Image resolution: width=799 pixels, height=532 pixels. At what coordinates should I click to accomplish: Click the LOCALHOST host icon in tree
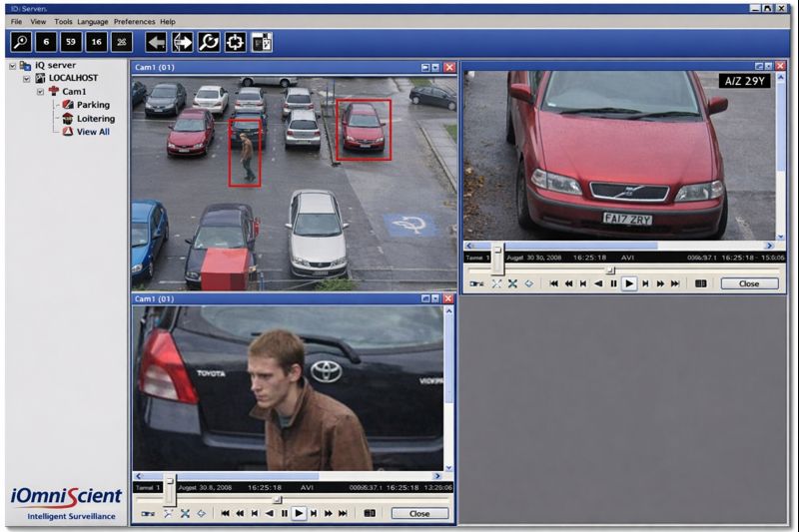point(40,78)
